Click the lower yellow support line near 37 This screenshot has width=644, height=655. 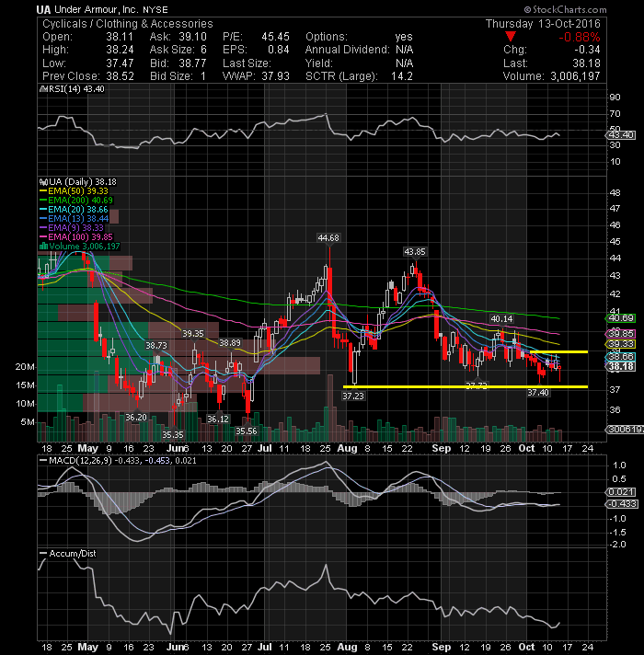click(466, 386)
